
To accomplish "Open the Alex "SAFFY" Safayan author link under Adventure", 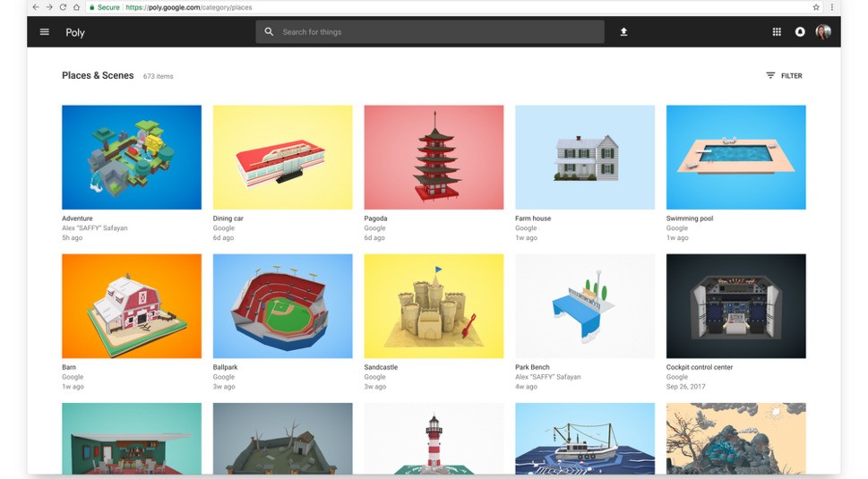I will pyautogui.click(x=95, y=228).
